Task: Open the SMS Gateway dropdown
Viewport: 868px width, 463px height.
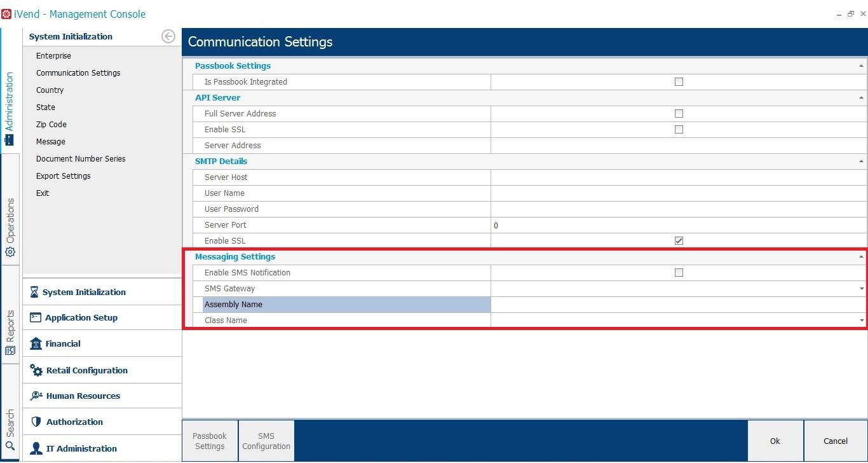Action: pos(862,289)
